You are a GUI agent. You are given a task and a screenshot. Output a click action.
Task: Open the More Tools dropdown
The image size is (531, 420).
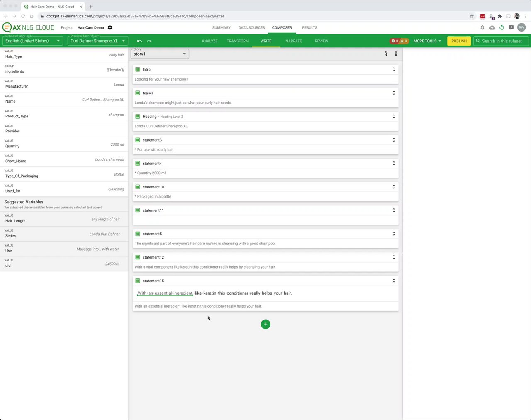coord(427,41)
